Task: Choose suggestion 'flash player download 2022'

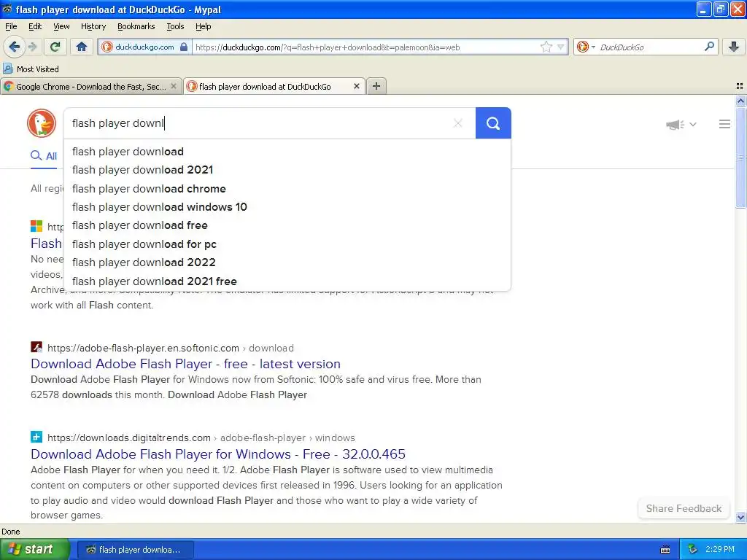Action: (x=287, y=262)
